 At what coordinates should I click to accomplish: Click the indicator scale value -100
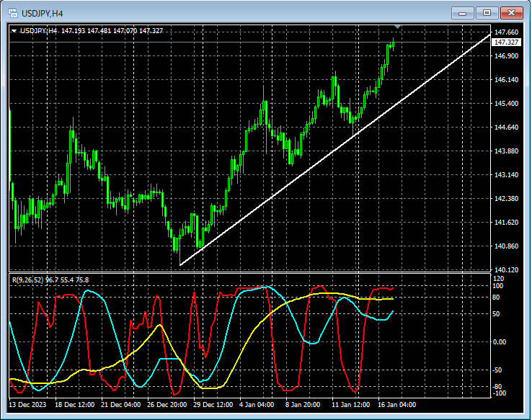(500, 393)
